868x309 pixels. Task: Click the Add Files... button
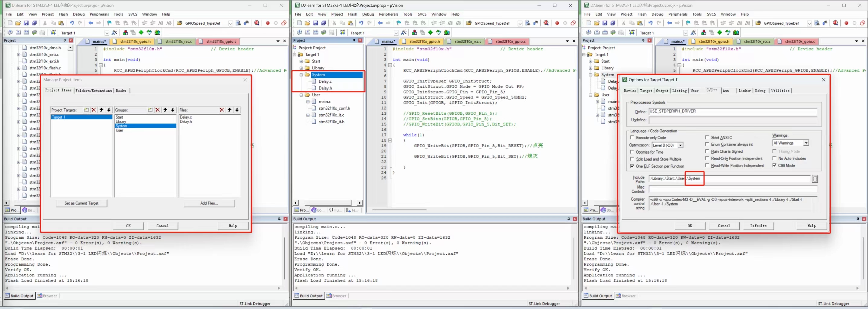(209, 203)
